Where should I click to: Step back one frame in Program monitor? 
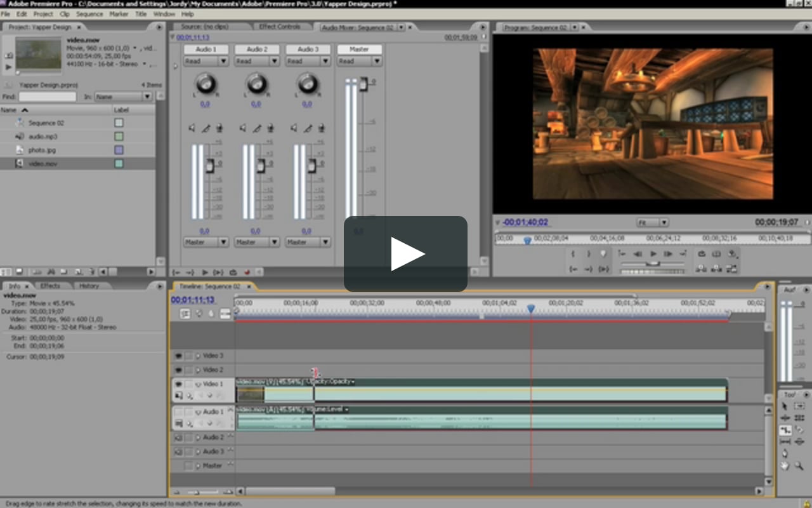(x=638, y=254)
